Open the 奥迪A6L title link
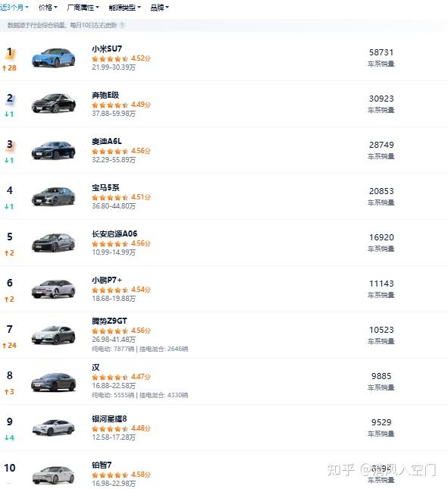 coord(107,141)
